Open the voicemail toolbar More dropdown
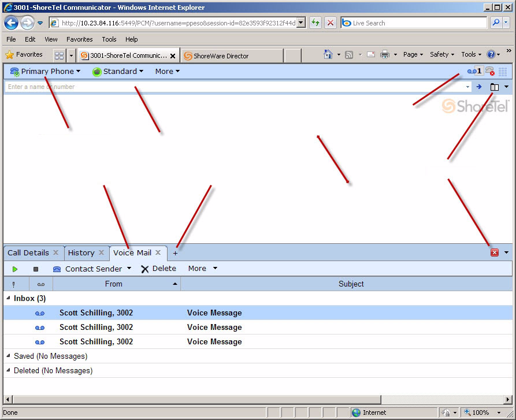516x420 pixels. (x=203, y=269)
